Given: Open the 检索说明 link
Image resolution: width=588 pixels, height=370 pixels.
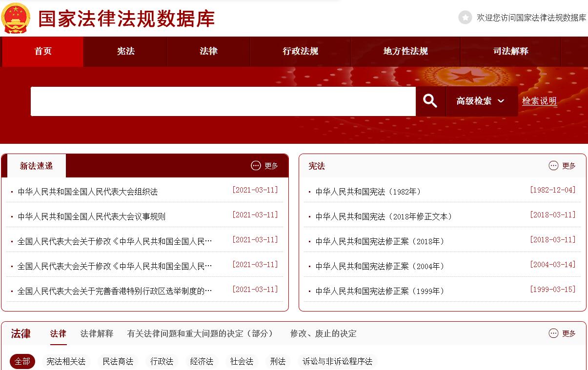Looking at the screenshot, I should click(539, 101).
